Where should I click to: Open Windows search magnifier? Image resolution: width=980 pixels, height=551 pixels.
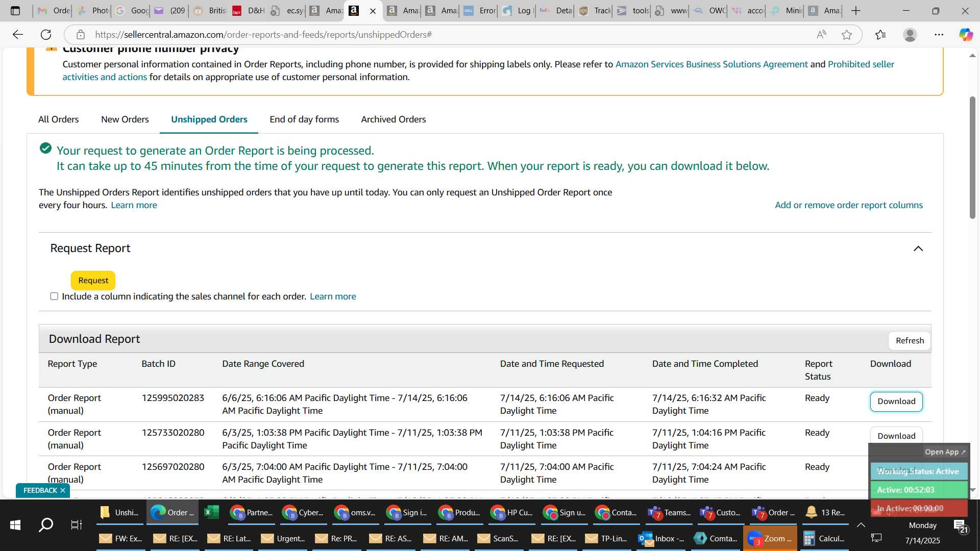(x=46, y=525)
